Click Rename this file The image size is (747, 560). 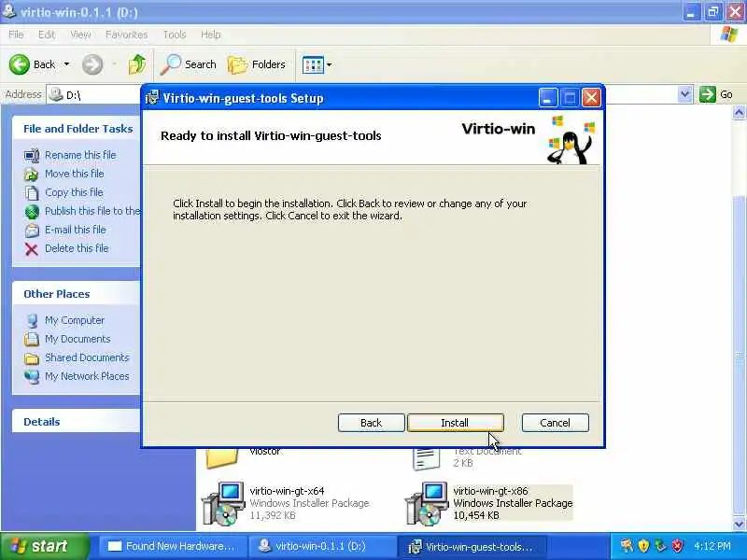coord(80,155)
